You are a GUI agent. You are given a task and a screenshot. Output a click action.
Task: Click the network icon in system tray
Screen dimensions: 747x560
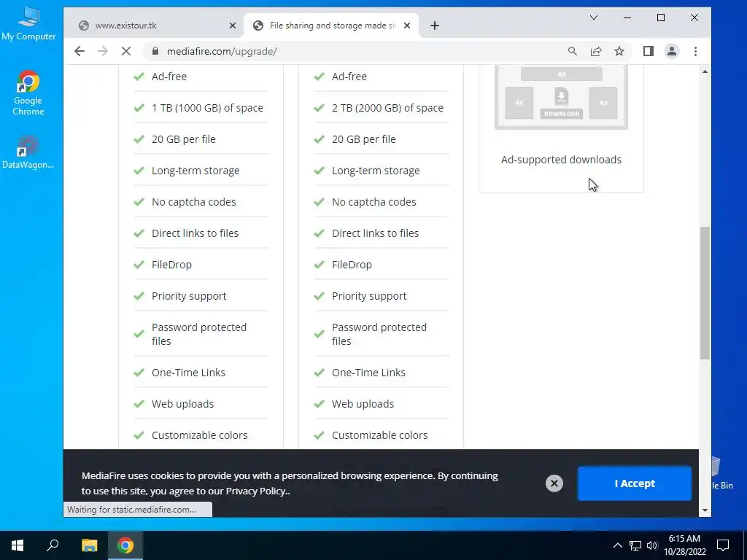[635, 545]
